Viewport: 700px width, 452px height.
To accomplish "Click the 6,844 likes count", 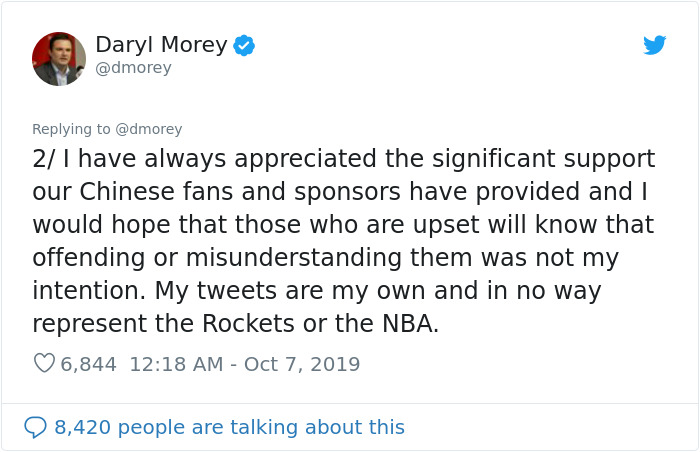I will pos(91,364).
